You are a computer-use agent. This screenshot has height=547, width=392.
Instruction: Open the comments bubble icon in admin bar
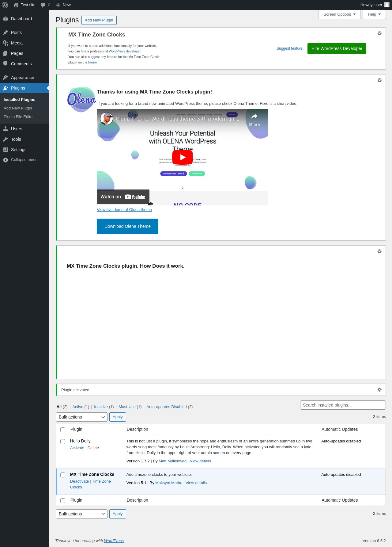43,5
